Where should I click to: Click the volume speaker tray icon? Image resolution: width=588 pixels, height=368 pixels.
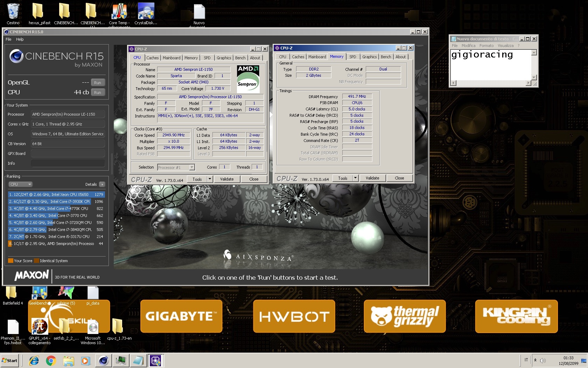pos(543,360)
